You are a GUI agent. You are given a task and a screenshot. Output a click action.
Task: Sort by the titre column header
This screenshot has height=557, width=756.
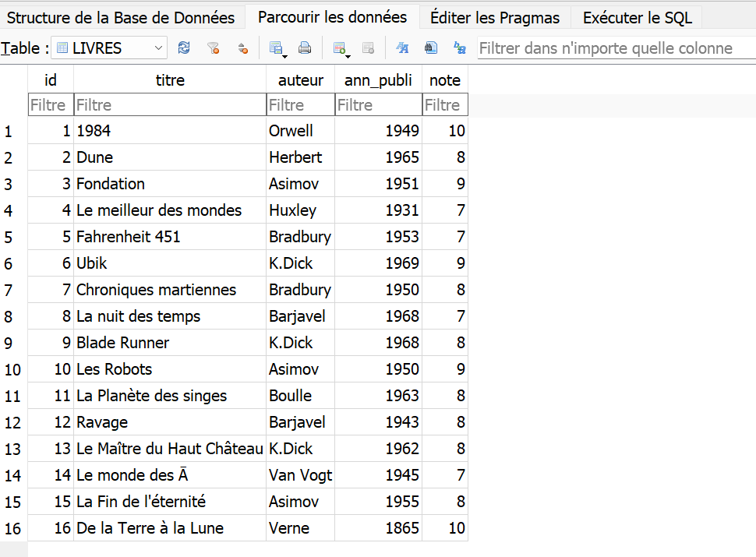[x=170, y=80]
